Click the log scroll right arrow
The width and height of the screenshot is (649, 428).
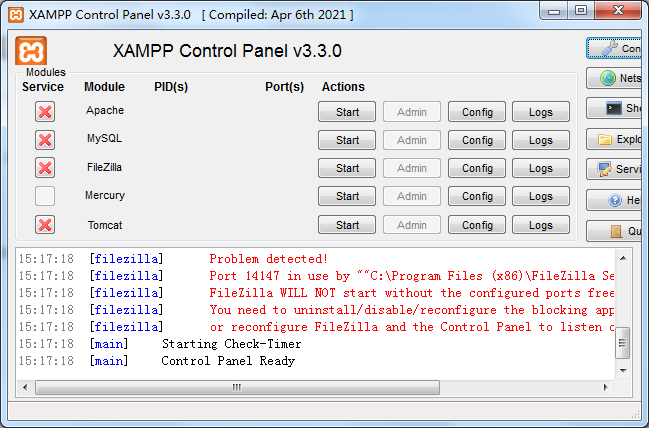point(606,387)
